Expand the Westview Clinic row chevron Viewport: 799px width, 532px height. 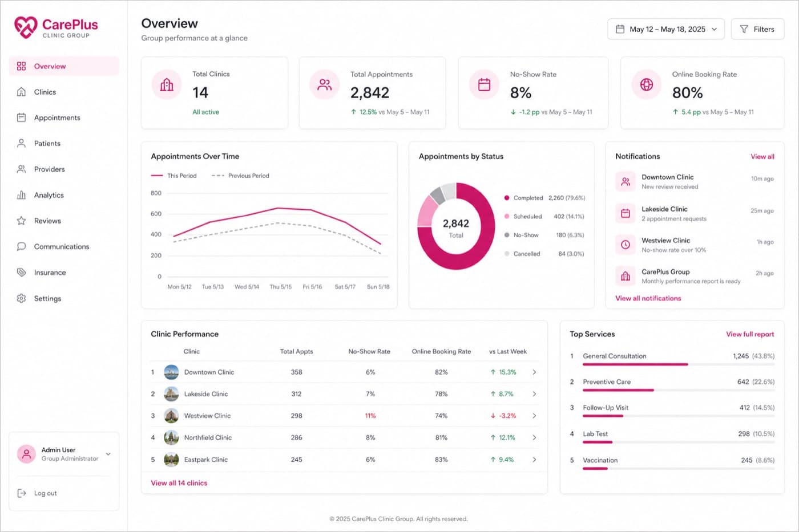pos(534,416)
